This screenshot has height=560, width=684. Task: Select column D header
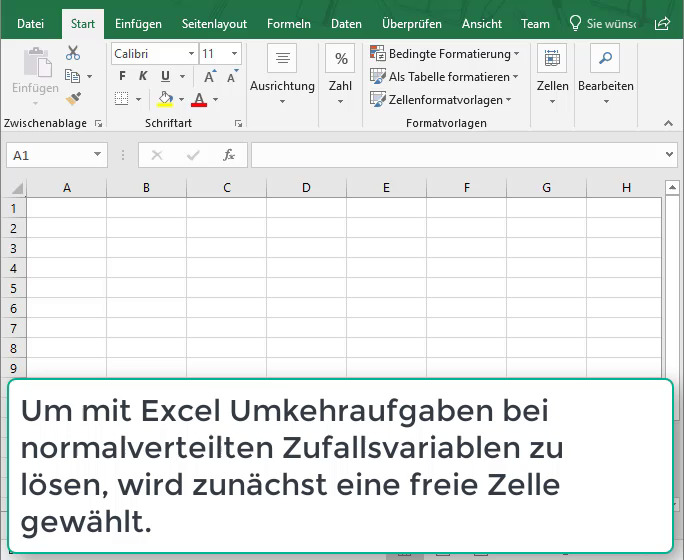(306, 188)
